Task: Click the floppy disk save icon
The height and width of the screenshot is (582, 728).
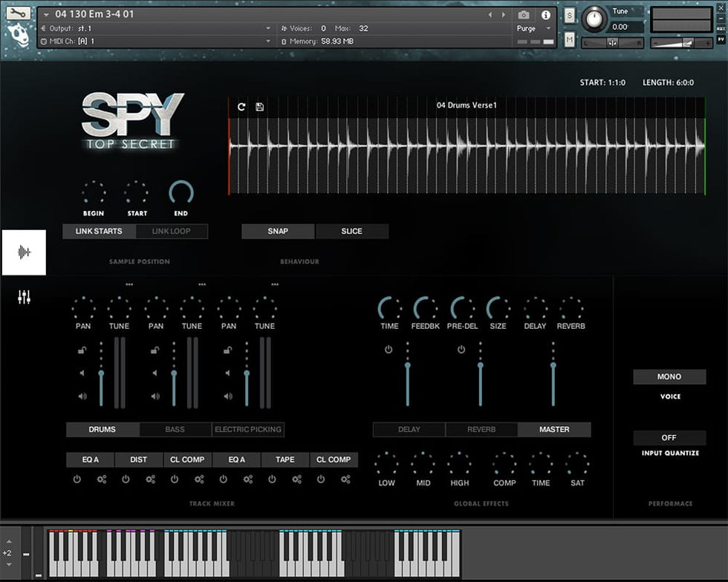Action: [x=259, y=107]
